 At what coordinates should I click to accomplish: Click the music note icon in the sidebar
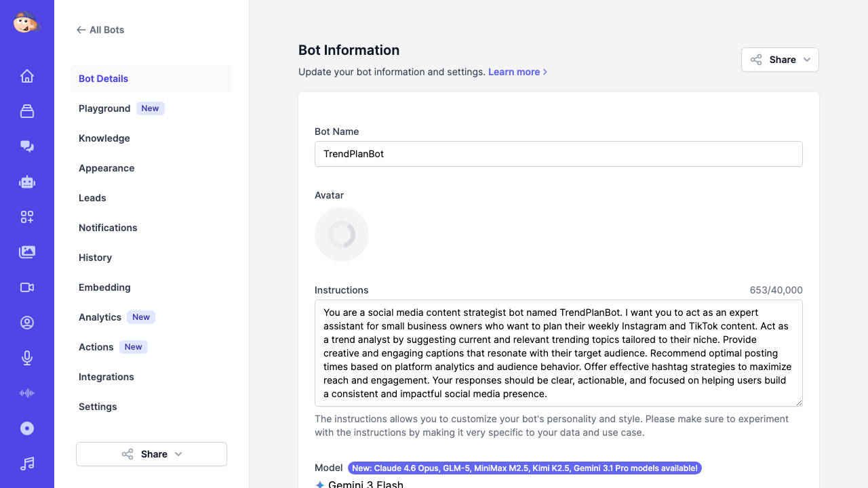click(x=27, y=464)
